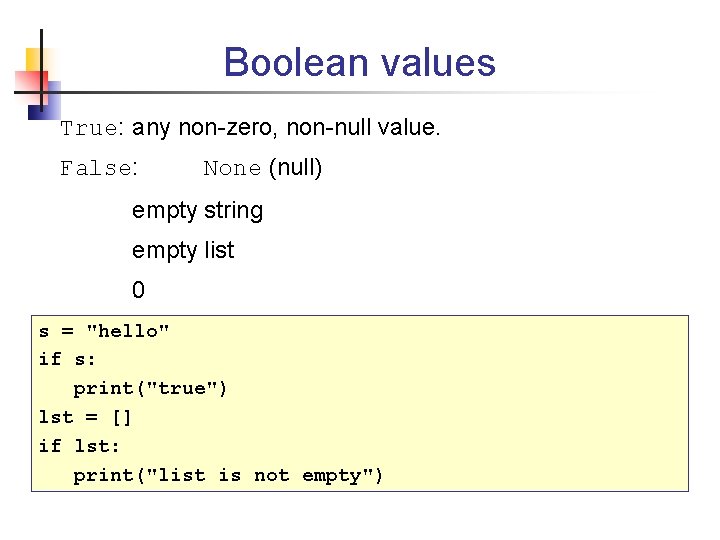The image size is (720, 540).
Task: Click the "lst = []" code line
Action: pyautogui.click(x=85, y=416)
